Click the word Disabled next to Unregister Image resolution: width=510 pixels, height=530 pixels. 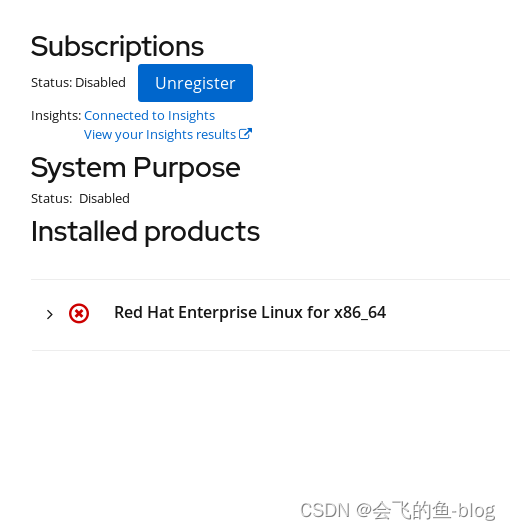(100, 82)
